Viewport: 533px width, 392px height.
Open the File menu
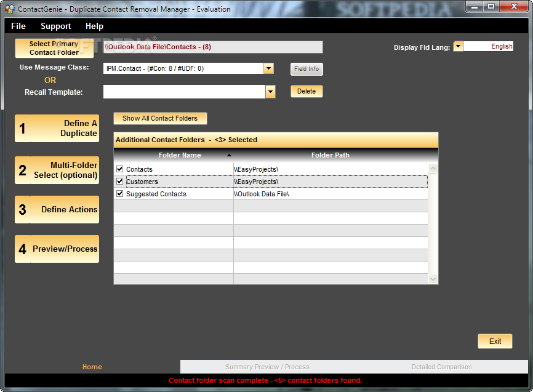(18, 26)
